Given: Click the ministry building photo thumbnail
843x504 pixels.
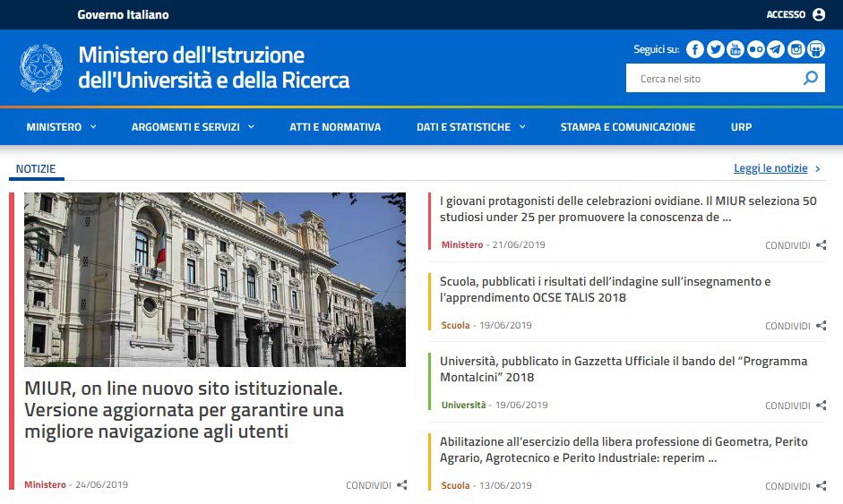Looking at the screenshot, I should (215, 279).
